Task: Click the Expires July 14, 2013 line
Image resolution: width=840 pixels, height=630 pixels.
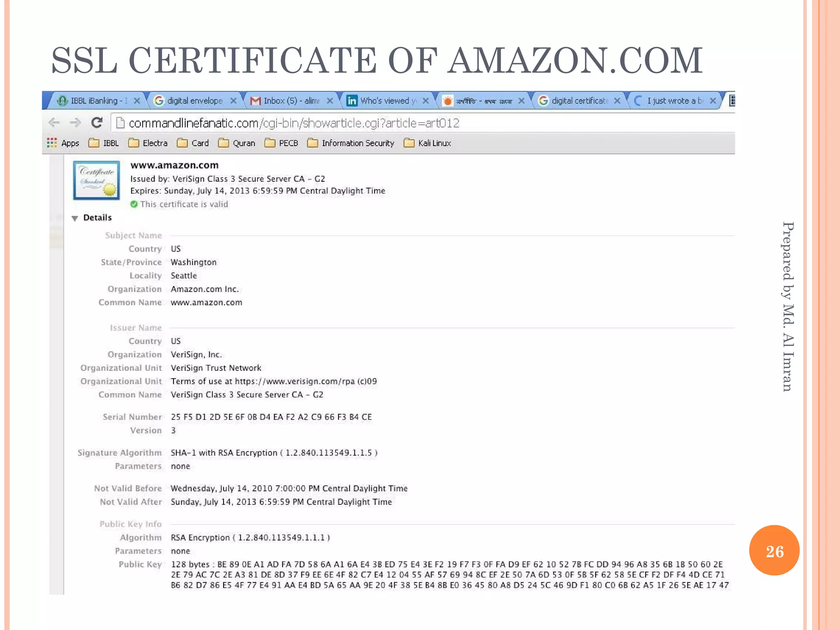Action: pos(258,191)
